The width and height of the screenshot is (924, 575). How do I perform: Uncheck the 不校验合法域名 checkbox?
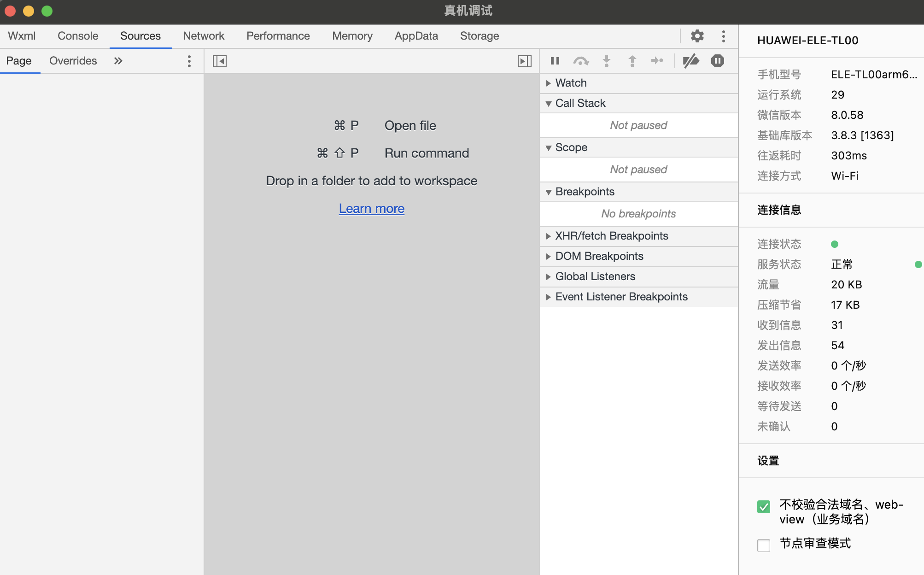(x=764, y=507)
